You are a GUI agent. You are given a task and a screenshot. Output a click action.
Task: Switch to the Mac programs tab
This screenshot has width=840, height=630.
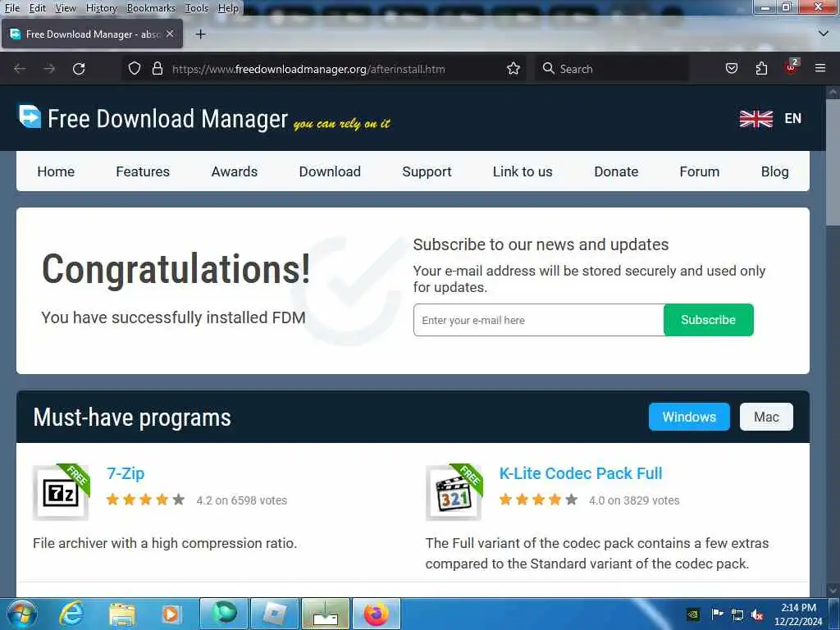pos(766,417)
